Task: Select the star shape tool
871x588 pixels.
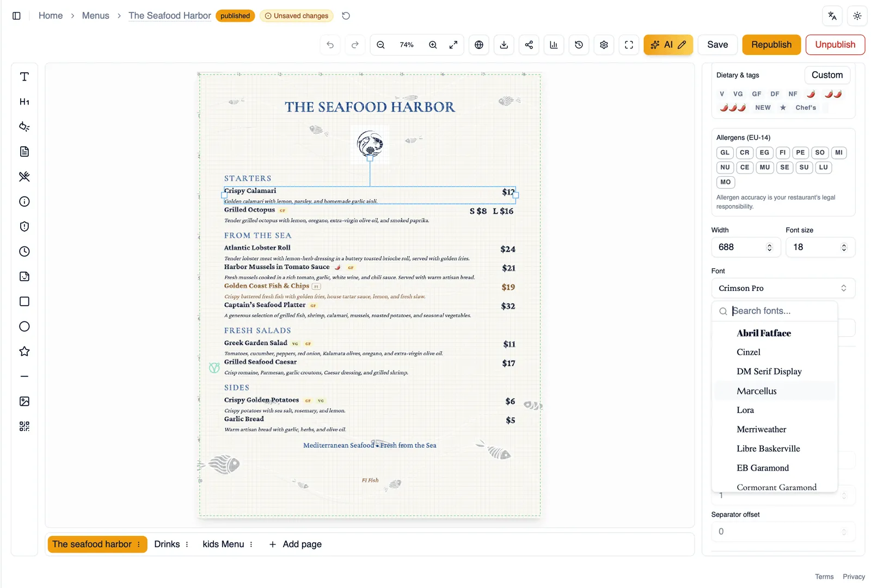Action: tap(24, 351)
